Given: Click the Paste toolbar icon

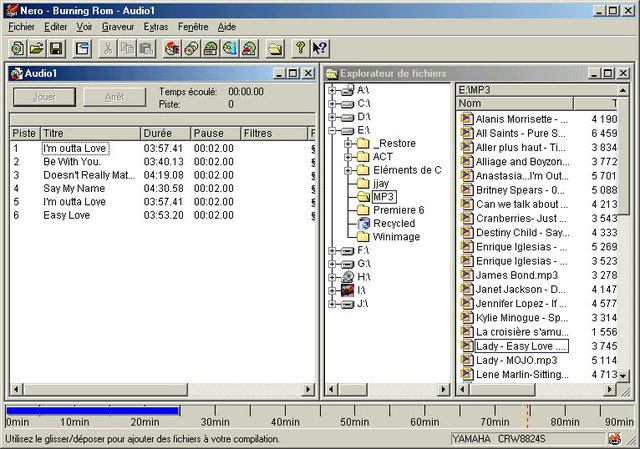Looking at the screenshot, I should pyautogui.click(x=147, y=49).
